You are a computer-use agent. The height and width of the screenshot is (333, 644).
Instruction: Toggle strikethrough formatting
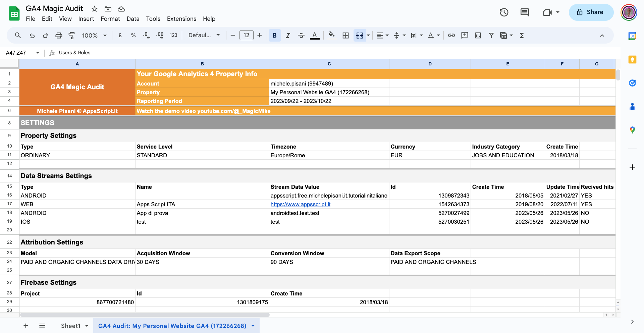pyautogui.click(x=301, y=35)
